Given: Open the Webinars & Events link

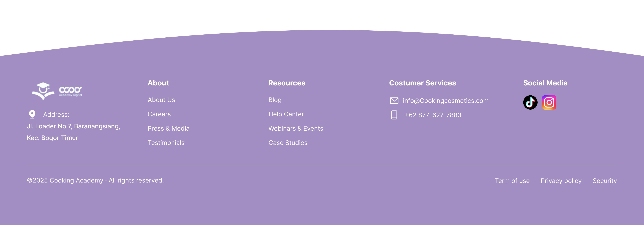Looking at the screenshot, I should [x=296, y=129].
